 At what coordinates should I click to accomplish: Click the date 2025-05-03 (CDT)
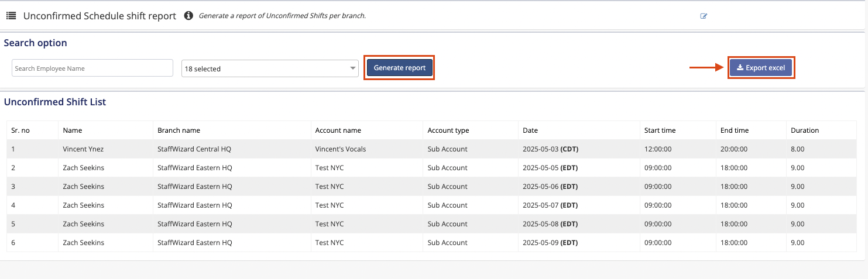click(550, 149)
